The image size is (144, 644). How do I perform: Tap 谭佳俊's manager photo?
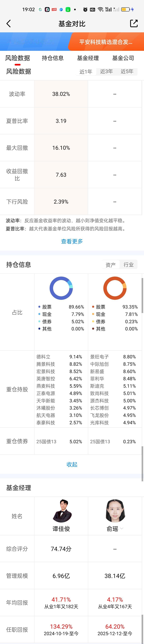click(61, 511)
